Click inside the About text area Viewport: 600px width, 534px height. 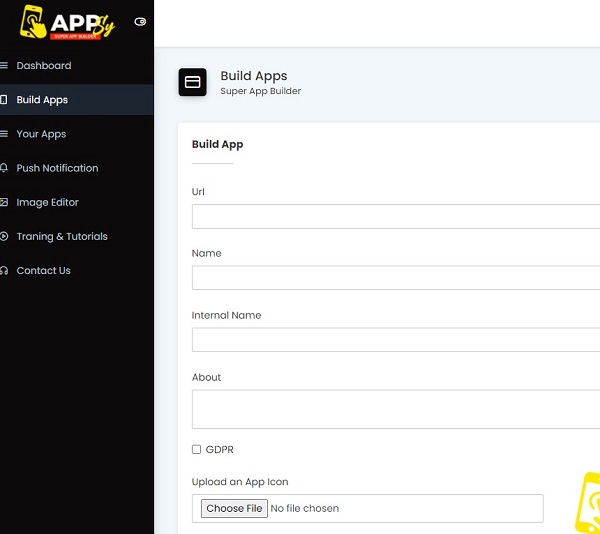click(395, 408)
